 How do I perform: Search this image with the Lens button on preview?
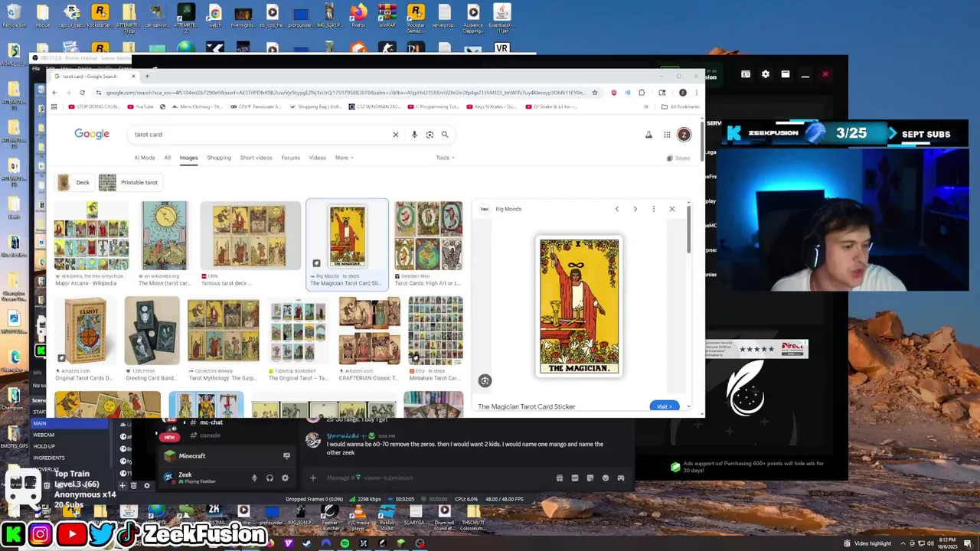point(485,380)
